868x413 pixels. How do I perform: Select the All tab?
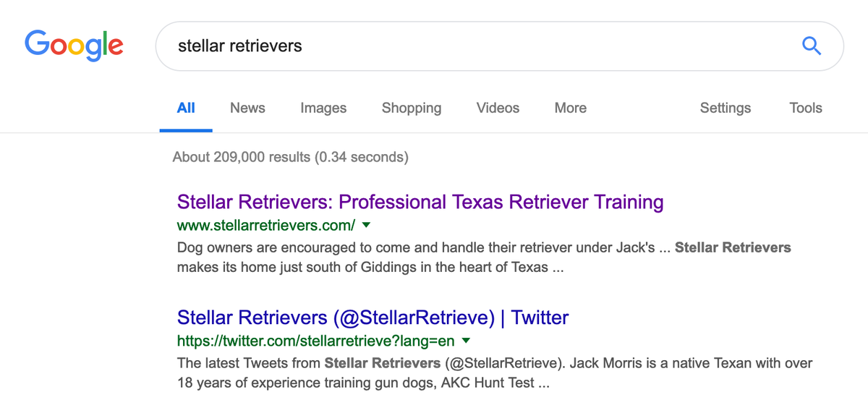[186, 108]
